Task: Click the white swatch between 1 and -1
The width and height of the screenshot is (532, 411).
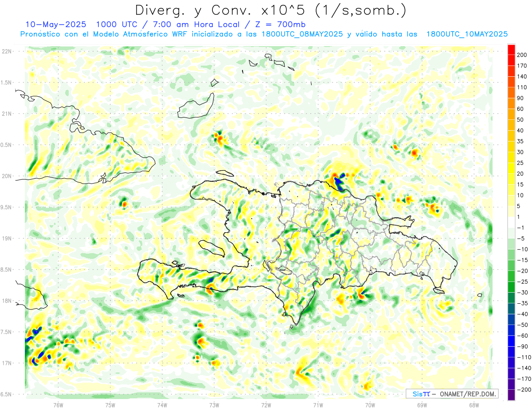Action: point(511,222)
